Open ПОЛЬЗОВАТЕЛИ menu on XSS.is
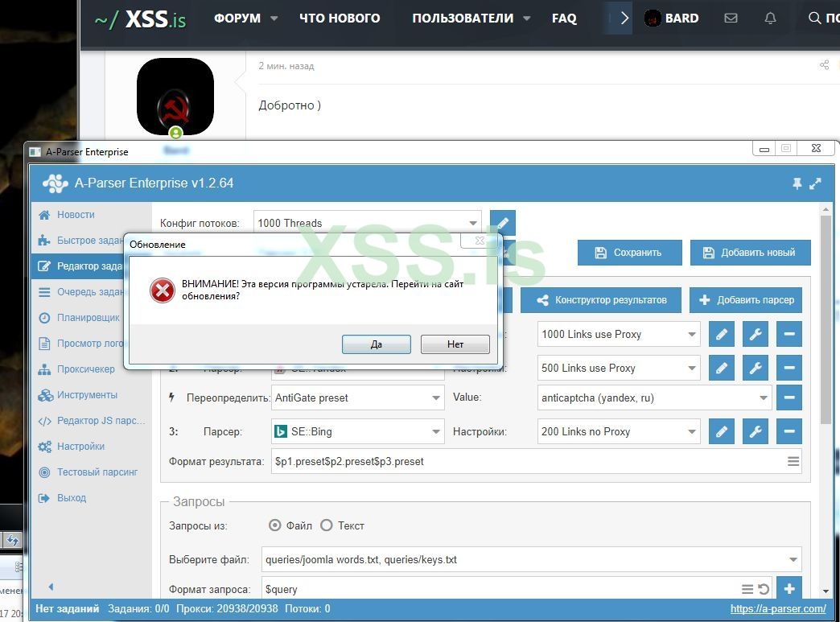Screen dimensions: 840x622 click(x=471, y=19)
